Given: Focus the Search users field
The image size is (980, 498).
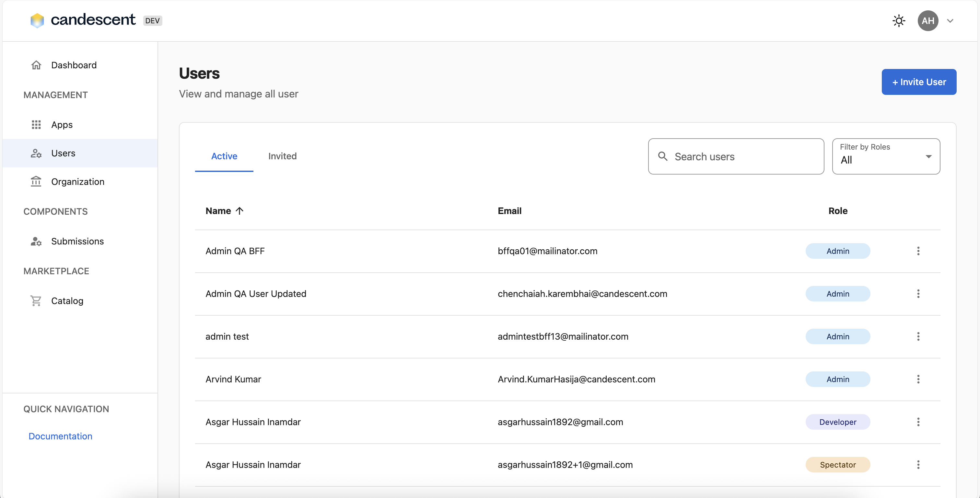Looking at the screenshot, I should (742, 157).
